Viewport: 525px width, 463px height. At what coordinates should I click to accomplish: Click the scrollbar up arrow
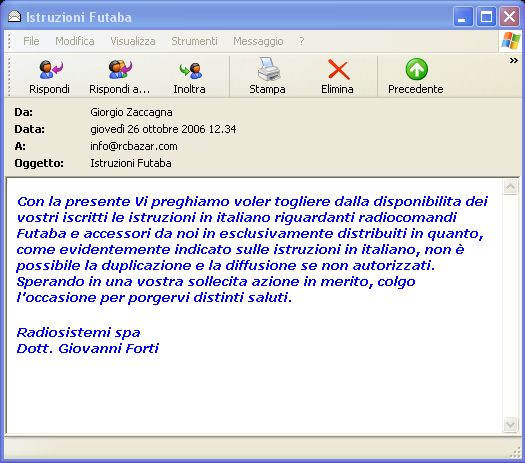pyautogui.click(x=510, y=187)
